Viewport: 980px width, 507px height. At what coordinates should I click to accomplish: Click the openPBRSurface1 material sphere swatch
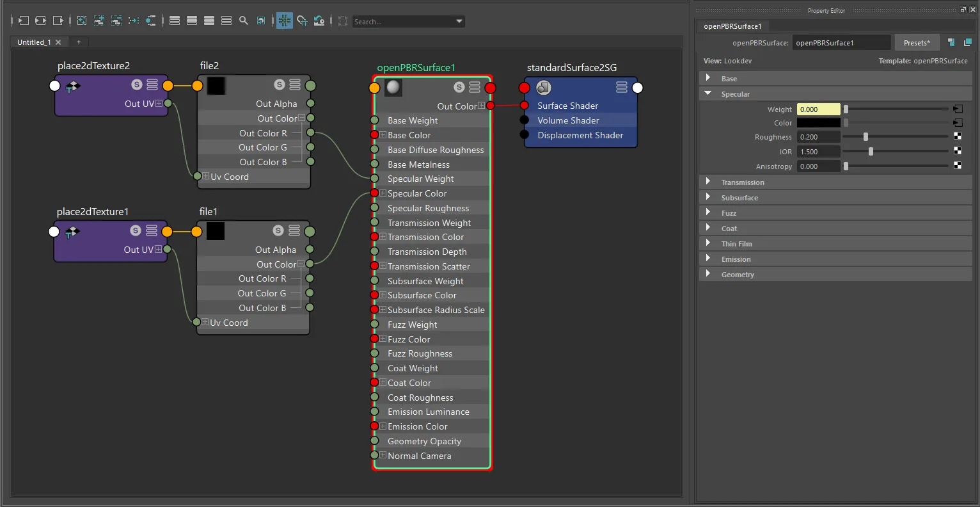pos(393,87)
